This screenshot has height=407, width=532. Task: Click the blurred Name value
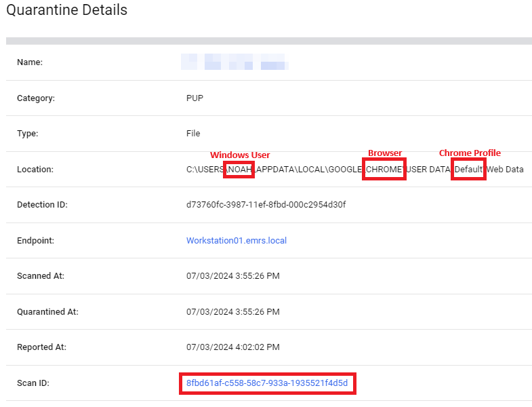(234, 62)
